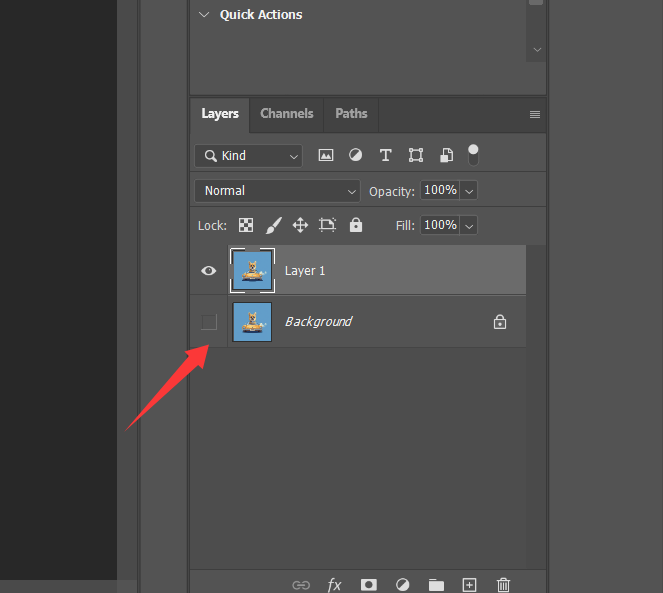Open the Normal blend mode dropdown
The image size is (663, 593).
click(277, 191)
